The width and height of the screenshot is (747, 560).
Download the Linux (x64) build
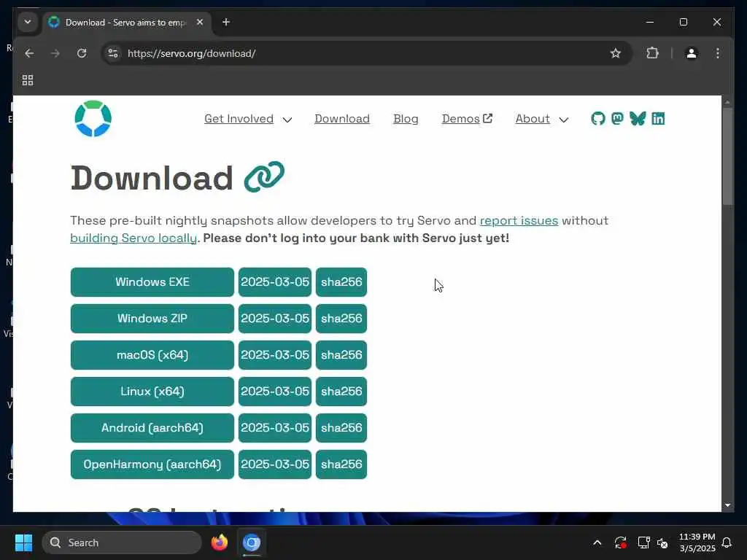152,392
